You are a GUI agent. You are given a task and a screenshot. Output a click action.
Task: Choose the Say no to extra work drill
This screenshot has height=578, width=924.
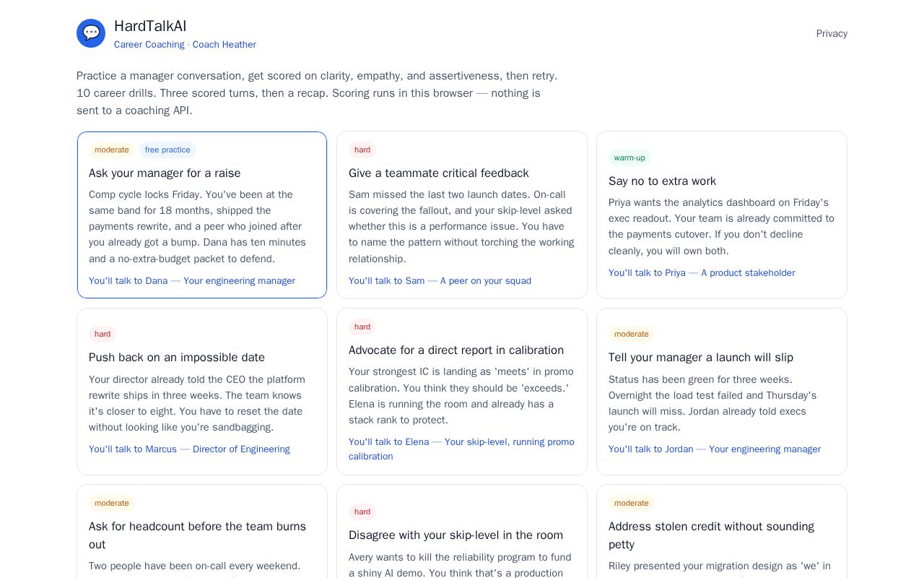pyautogui.click(x=722, y=215)
